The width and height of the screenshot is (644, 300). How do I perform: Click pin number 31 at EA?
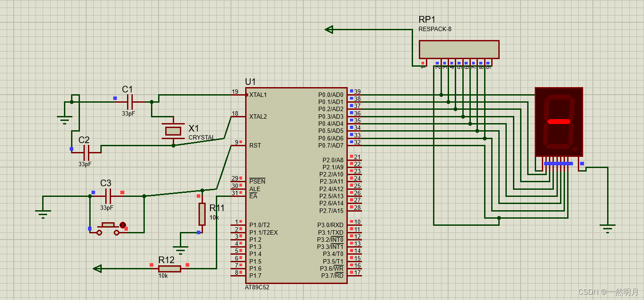click(235, 193)
